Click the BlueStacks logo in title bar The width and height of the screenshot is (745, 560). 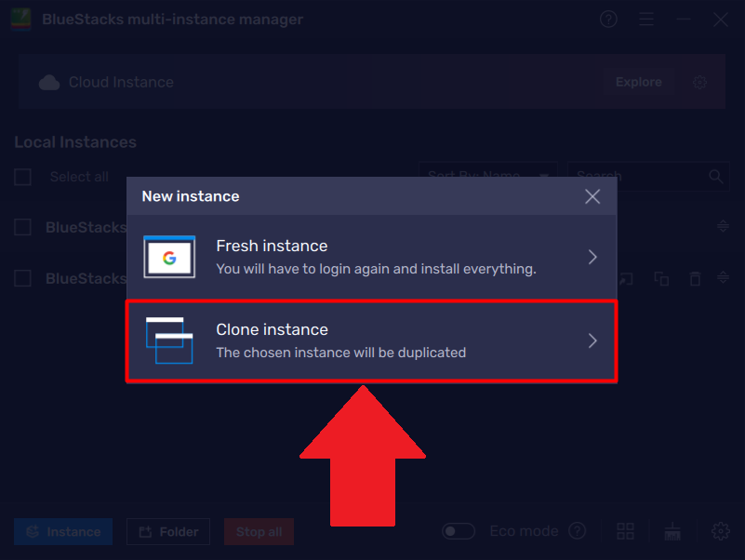20,20
